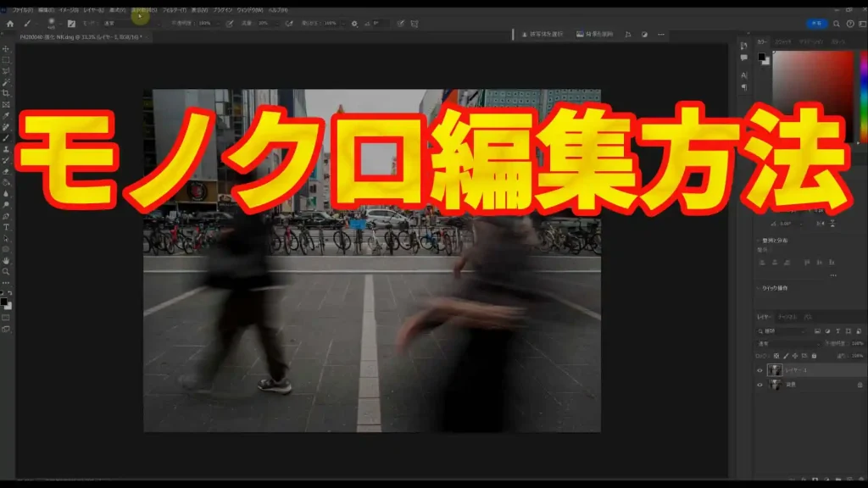The image size is (868, 488).
Task: Click the Home icon in options bar
Action: (x=9, y=24)
